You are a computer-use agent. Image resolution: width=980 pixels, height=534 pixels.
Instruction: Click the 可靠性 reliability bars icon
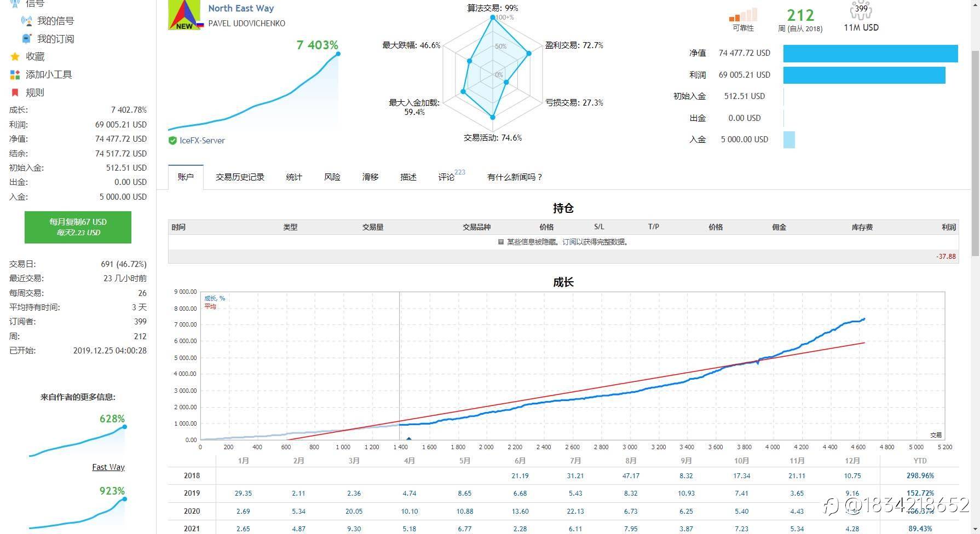pyautogui.click(x=743, y=14)
